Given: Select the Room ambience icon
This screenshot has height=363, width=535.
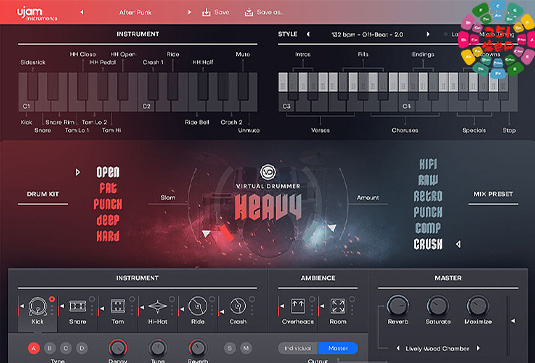Looking at the screenshot, I should point(338,306).
